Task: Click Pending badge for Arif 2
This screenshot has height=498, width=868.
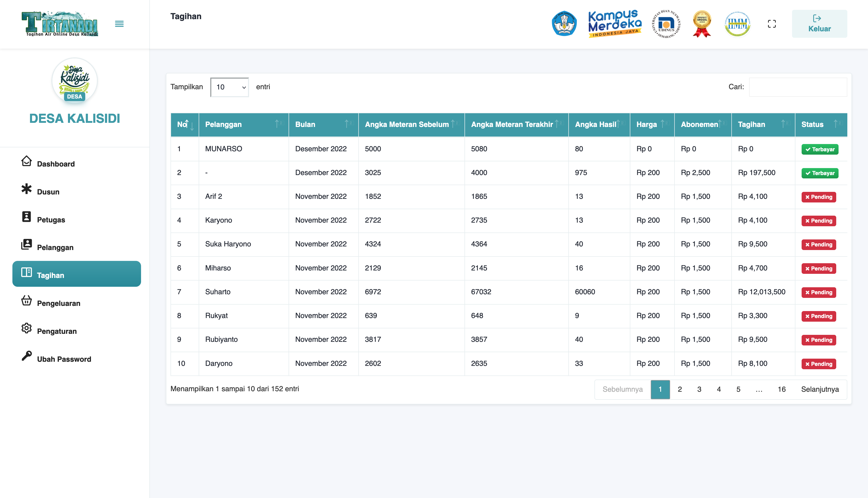Action: click(818, 197)
